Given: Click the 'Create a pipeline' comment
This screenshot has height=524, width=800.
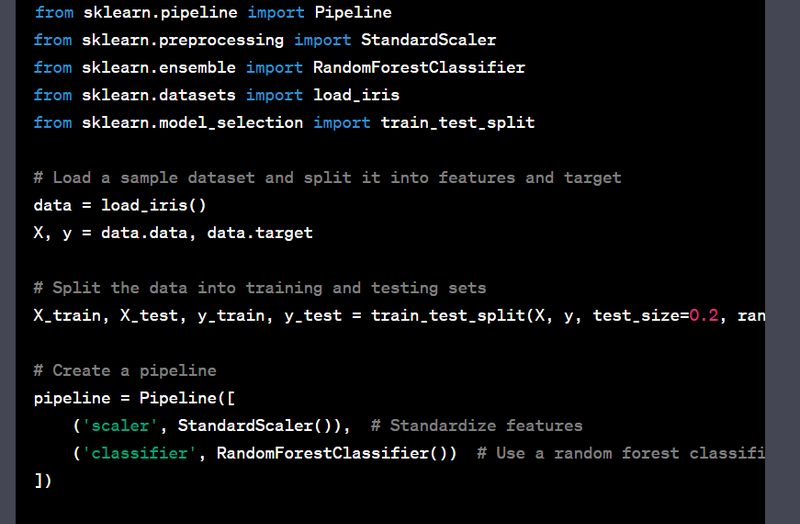Looking at the screenshot, I should click(x=125, y=370).
